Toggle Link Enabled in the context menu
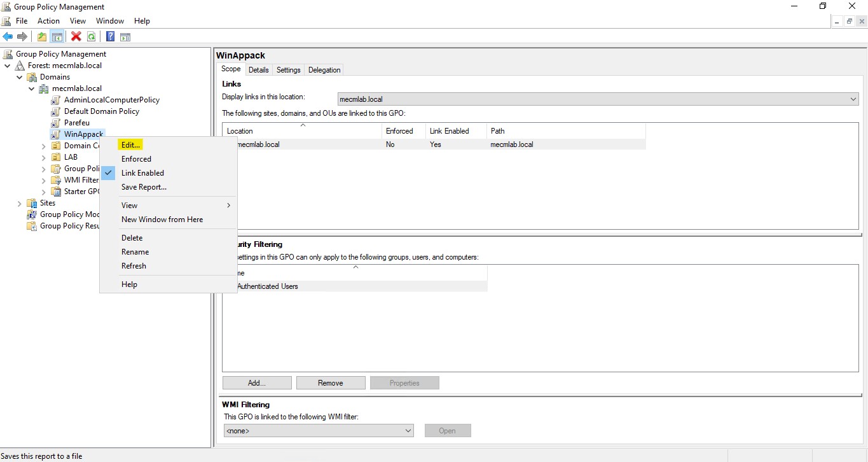This screenshot has height=462, width=868. point(142,172)
